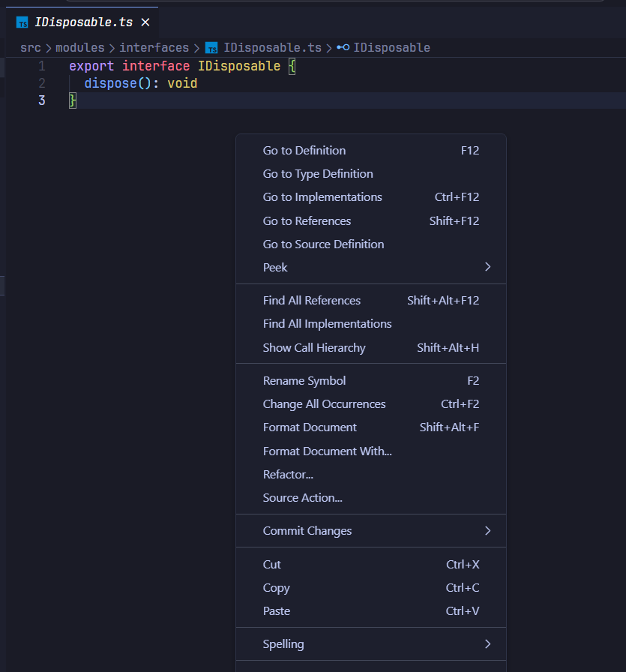Click the TS file icon in breadcrumb
The width and height of the screenshot is (626, 672).
(211, 48)
